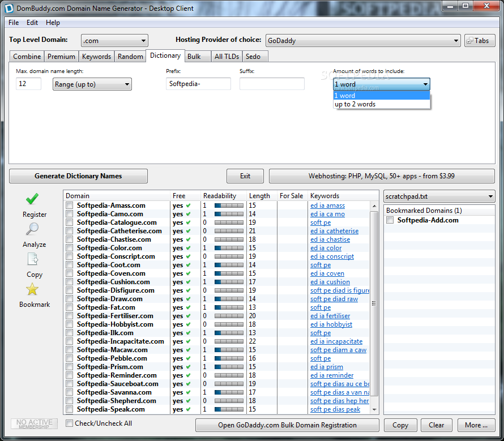
Task: Open the Top Level Domain .com dropdown
Action: pyautogui.click(x=114, y=41)
